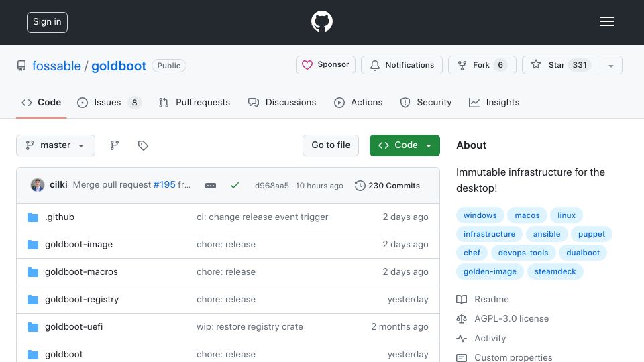Expand commit message ellipsis button
The image size is (644, 362).
[211, 186]
